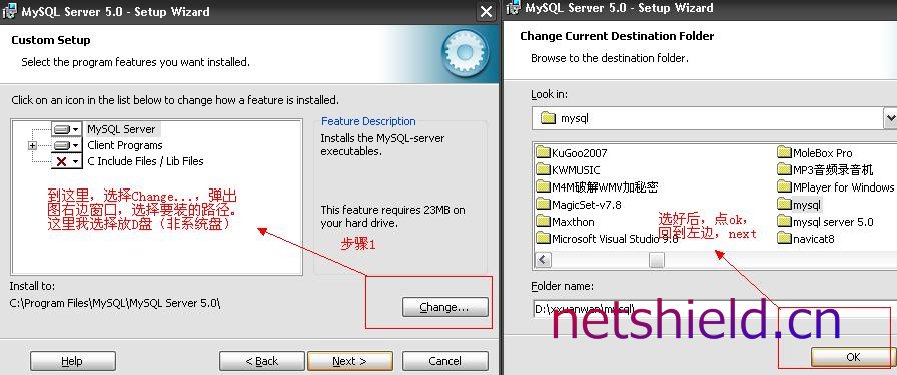
Task: Click the MySQL installer icon in left title bar
Action: click(x=10, y=11)
